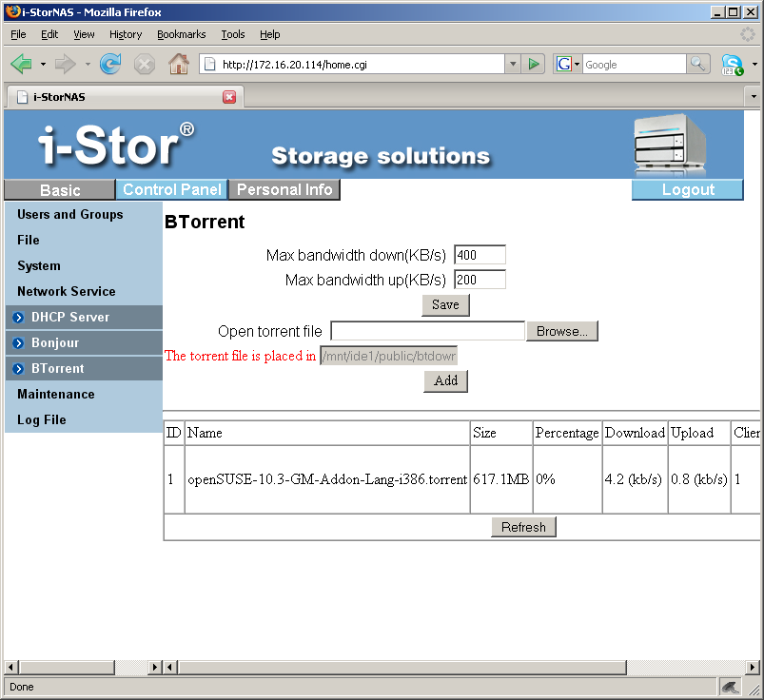This screenshot has width=764, height=700.
Task: Click the BTorrent arrow icon in sidebar
Action: point(18,369)
